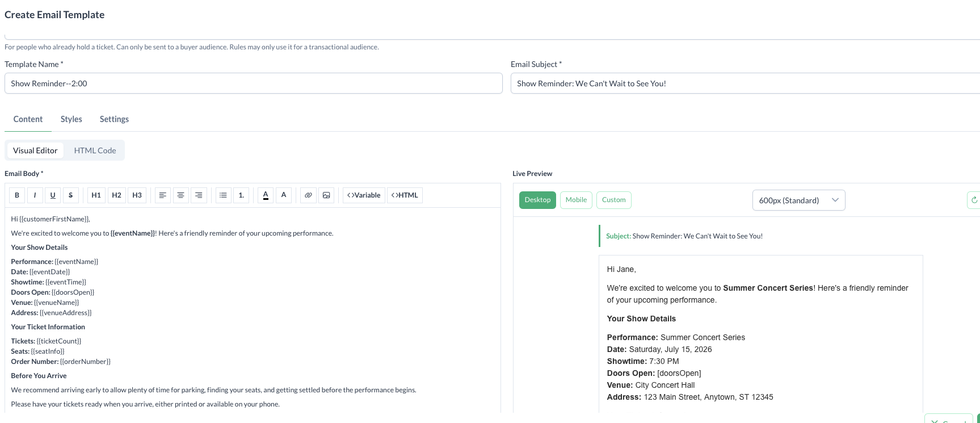Viewport: 980px width, 423px height.
Task: Switch preview to Custom
Action: [x=614, y=200]
